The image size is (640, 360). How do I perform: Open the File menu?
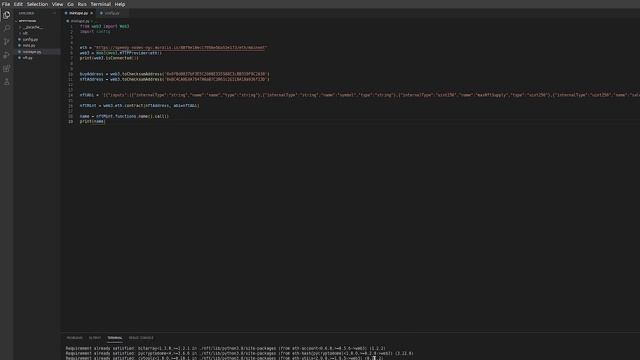(x=6, y=4)
